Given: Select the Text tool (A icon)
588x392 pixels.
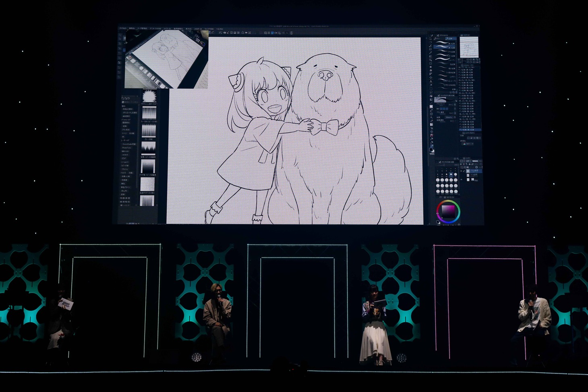Looking at the screenshot, I should pos(431,81).
